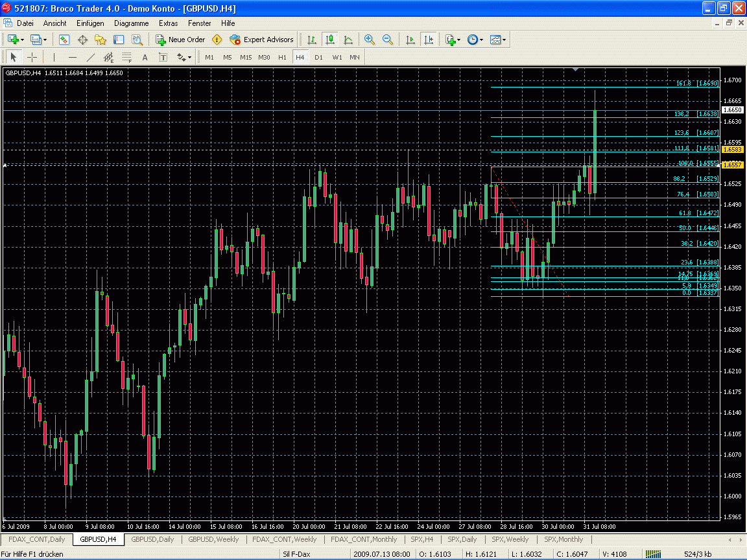Screen dimensions: 747x560
Task: Open the new chart dropdown
Action: pyautogui.click(x=16, y=40)
